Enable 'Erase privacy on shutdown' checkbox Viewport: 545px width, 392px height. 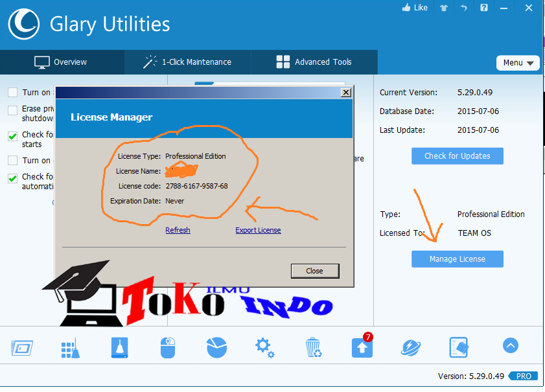click(12, 110)
